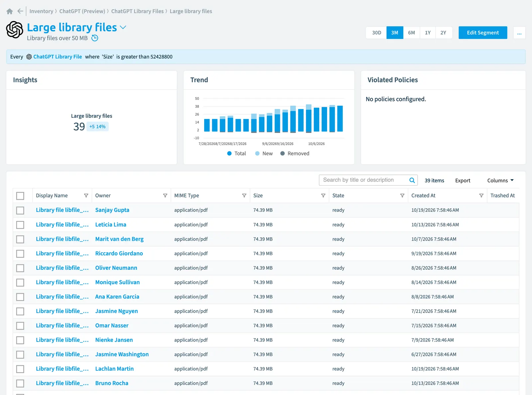This screenshot has width=532, height=395.
Task: Filter the MIME Type column
Action: [244, 196]
